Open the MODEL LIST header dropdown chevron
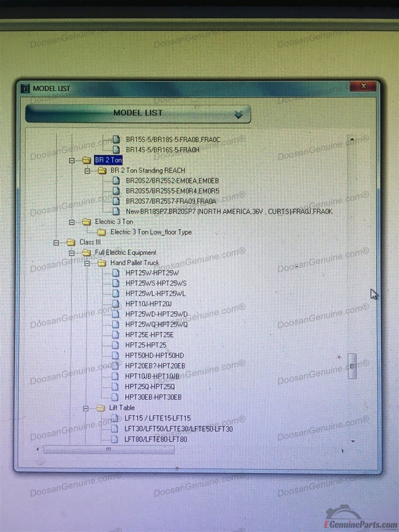Screen dimensions: 399x532 coord(238,114)
